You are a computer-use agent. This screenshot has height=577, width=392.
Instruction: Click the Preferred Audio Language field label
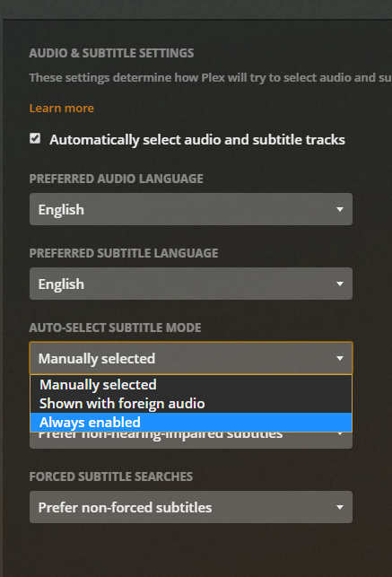(117, 179)
